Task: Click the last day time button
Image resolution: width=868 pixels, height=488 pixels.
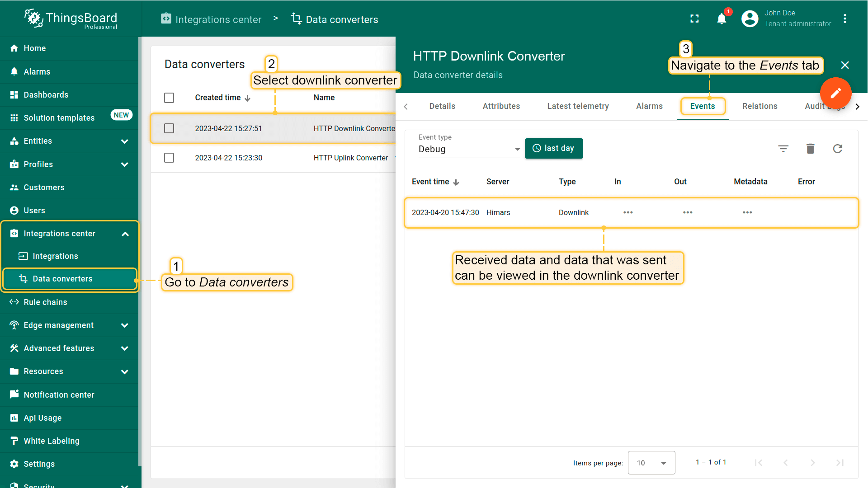Action: coord(553,148)
